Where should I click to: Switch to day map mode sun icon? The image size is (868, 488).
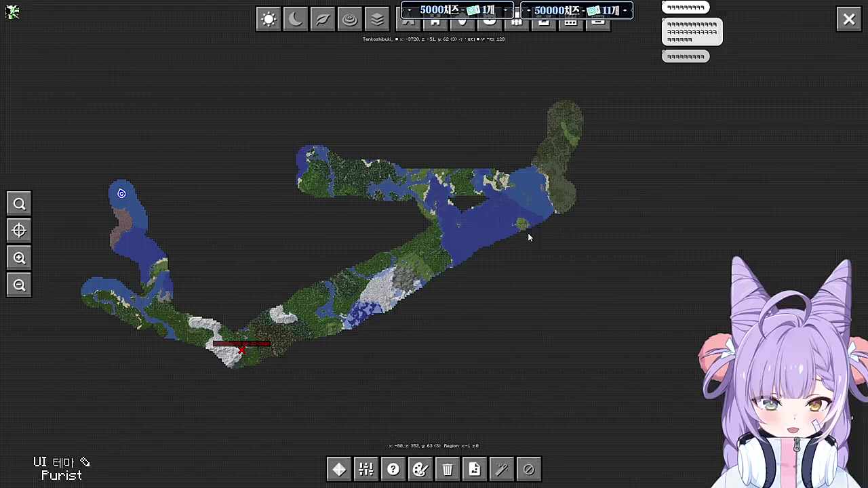tap(269, 19)
